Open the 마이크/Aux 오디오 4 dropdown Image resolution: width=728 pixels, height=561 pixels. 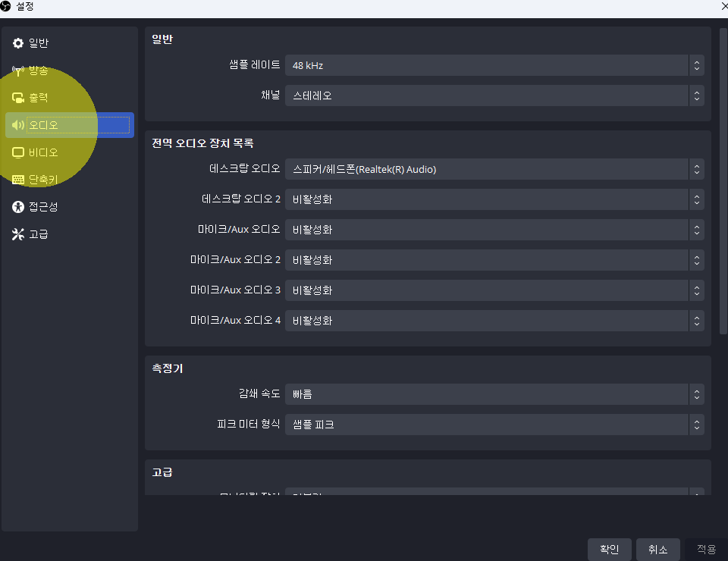coord(494,321)
